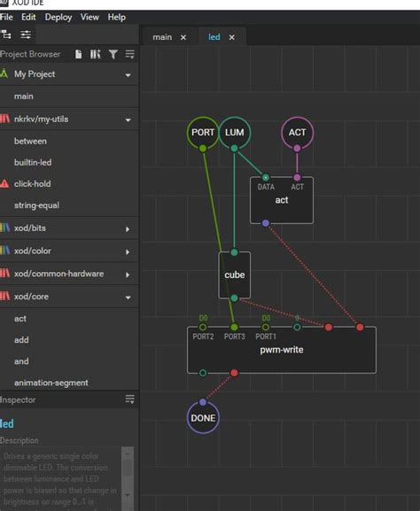Click the filter funnel icon in Project Browser
This screenshot has height=511, width=420.
(x=113, y=54)
